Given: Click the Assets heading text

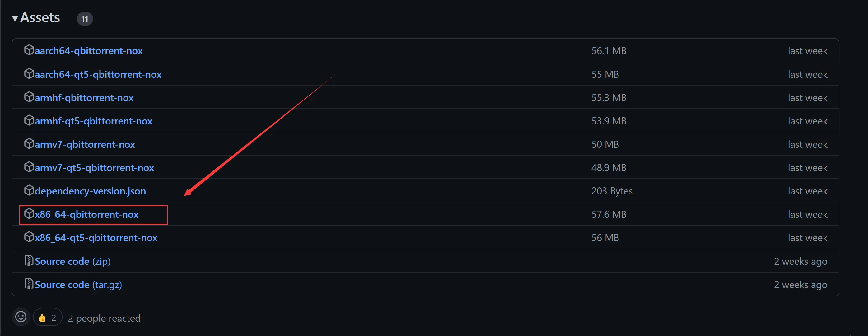Looking at the screenshot, I should click(x=40, y=17).
